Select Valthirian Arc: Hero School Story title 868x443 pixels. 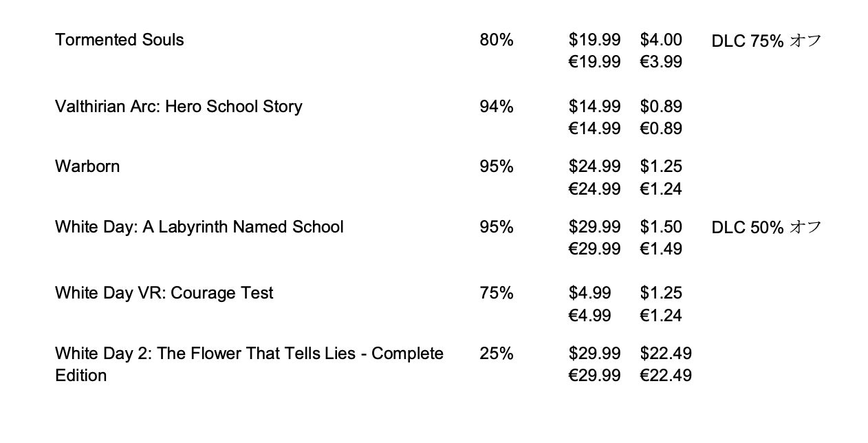178,107
